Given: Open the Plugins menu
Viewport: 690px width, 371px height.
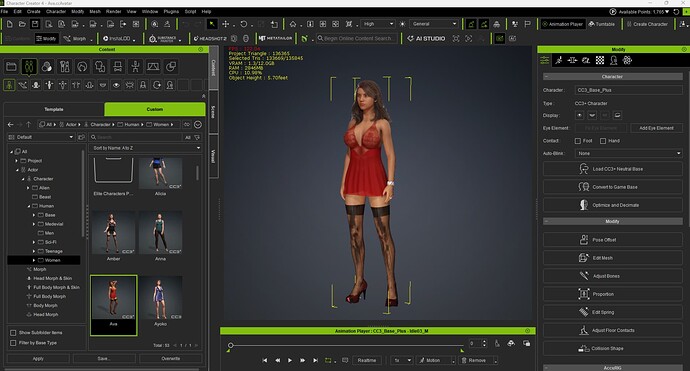Looking at the screenshot, I should [x=171, y=11].
